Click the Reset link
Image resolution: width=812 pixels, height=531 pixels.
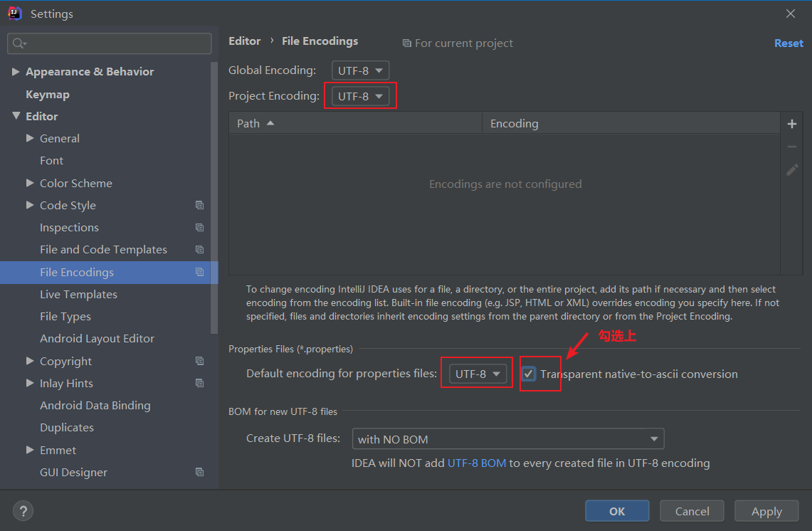pyautogui.click(x=789, y=43)
